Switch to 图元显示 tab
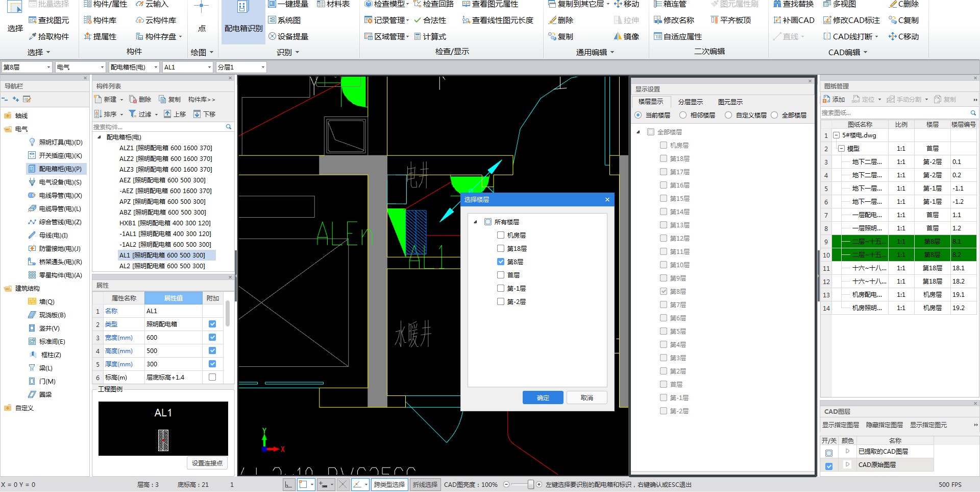This screenshot has width=980, height=492. (x=730, y=102)
